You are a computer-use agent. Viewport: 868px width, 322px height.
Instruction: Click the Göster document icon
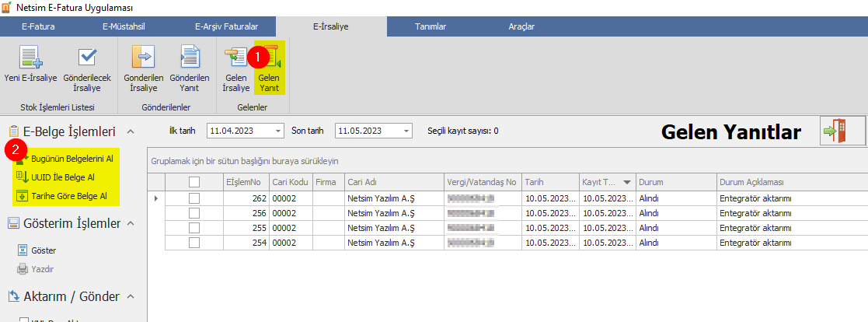[x=22, y=250]
